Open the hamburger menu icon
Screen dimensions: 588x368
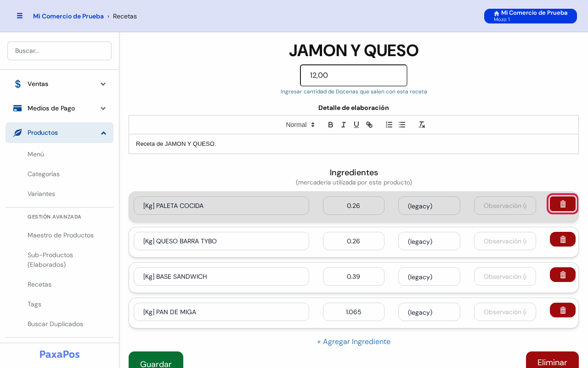tap(20, 16)
